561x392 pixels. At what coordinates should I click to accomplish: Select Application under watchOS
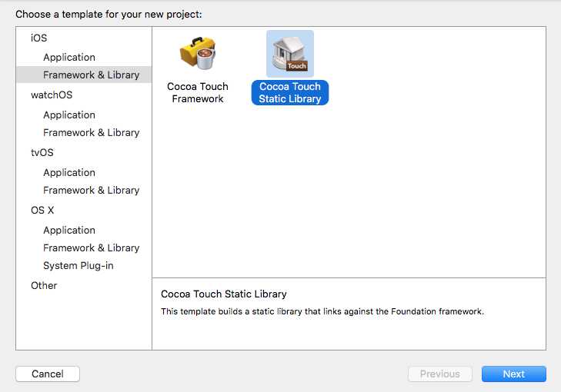[69, 115]
